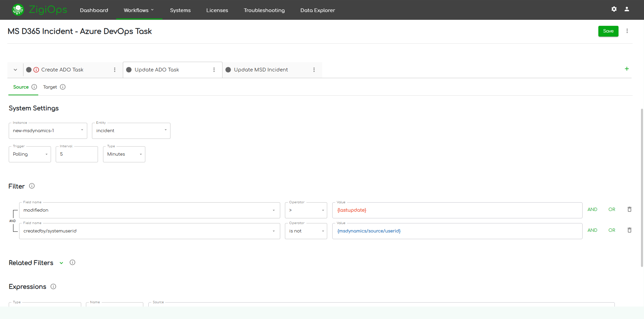The width and height of the screenshot is (644, 319).
Task: Add OR condition on modifiedon row
Action: click(x=612, y=209)
